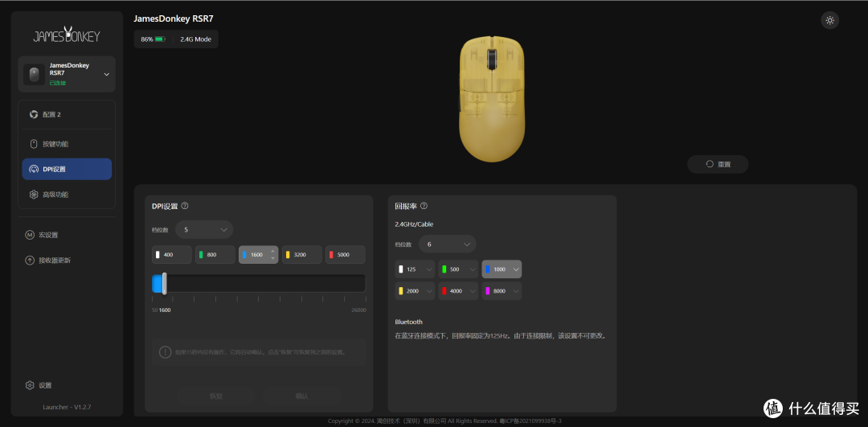Click the battery 86% indicator
868x427 pixels.
(153, 39)
